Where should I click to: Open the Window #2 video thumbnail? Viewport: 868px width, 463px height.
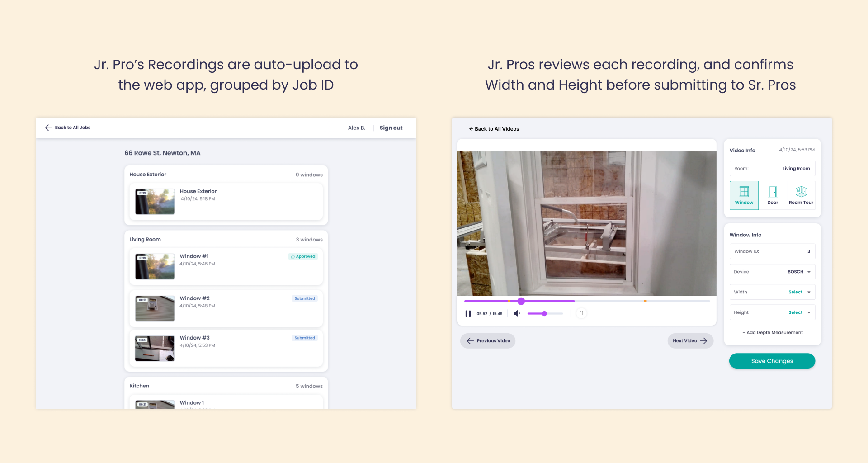[155, 309]
